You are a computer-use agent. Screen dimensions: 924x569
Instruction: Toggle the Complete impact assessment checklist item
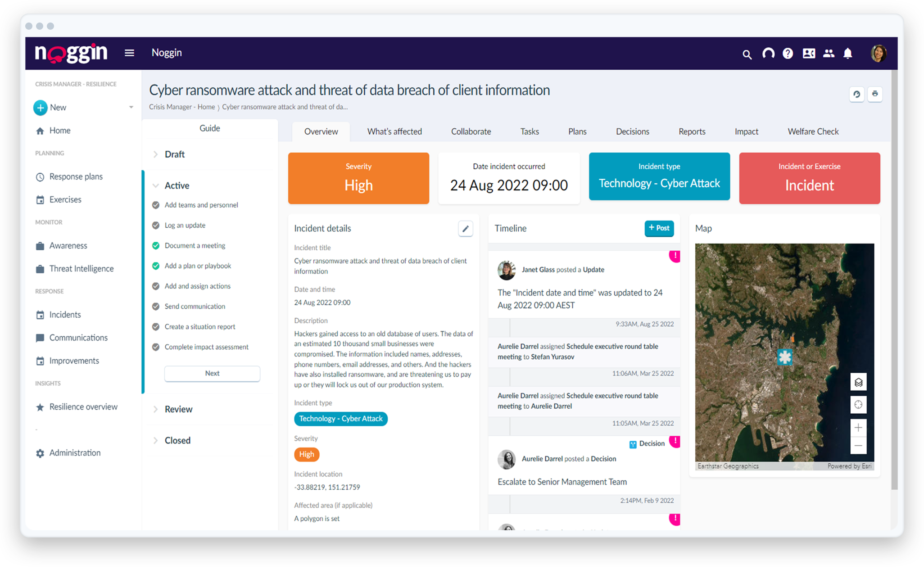(x=156, y=347)
